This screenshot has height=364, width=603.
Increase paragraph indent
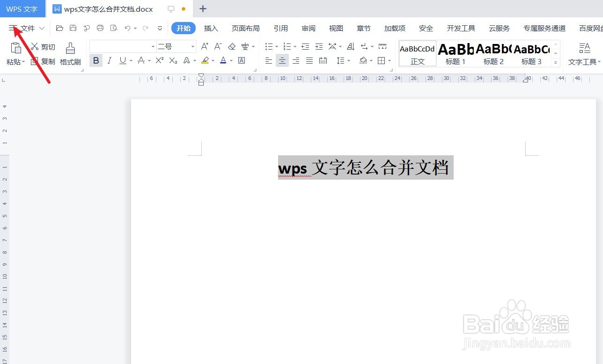[x=319, y=46]
